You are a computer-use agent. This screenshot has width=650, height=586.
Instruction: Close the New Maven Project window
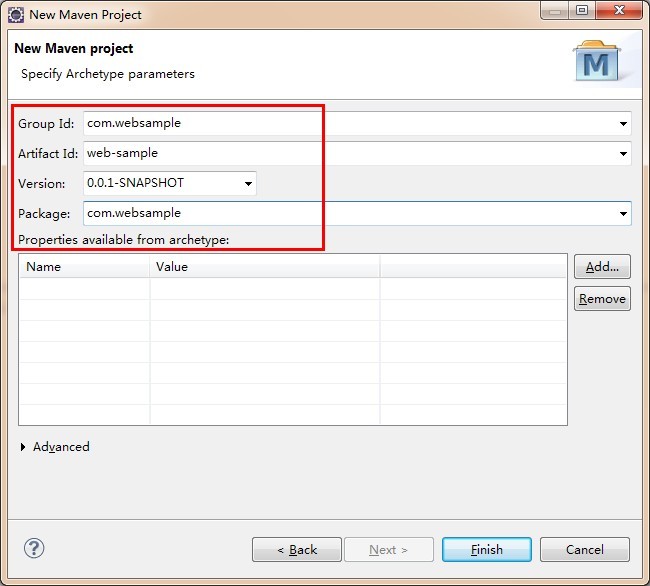[618, 10]
